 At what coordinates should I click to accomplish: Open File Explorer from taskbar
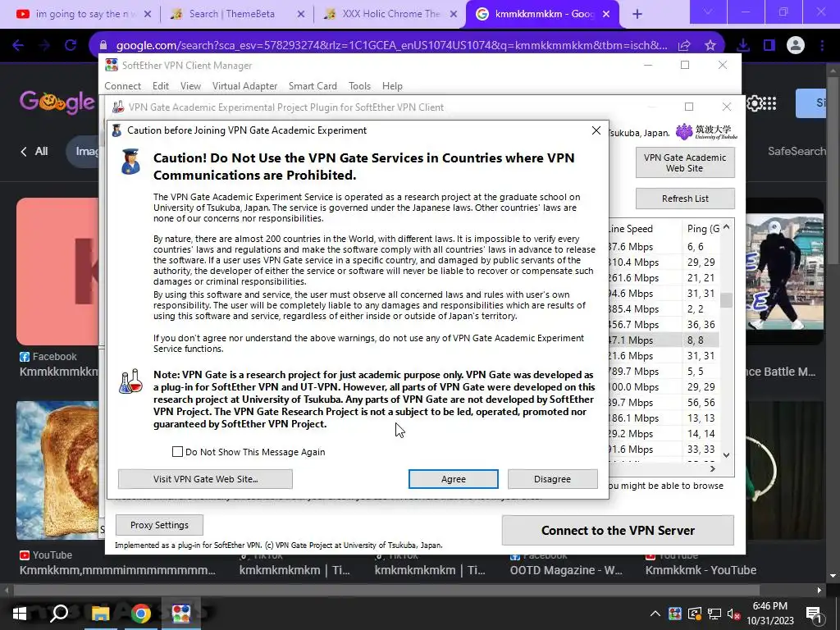point(100,614)
